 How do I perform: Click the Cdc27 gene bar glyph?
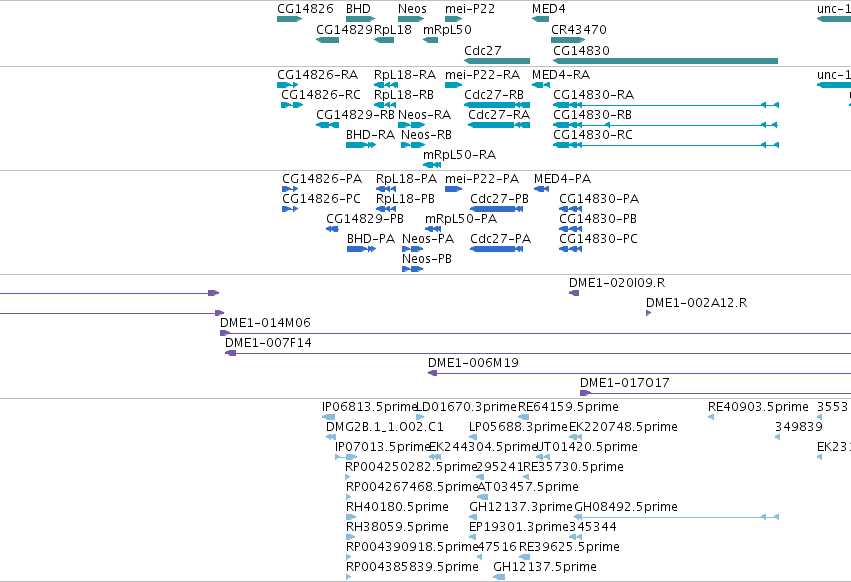pyautogui.click(x=497, y=61)
